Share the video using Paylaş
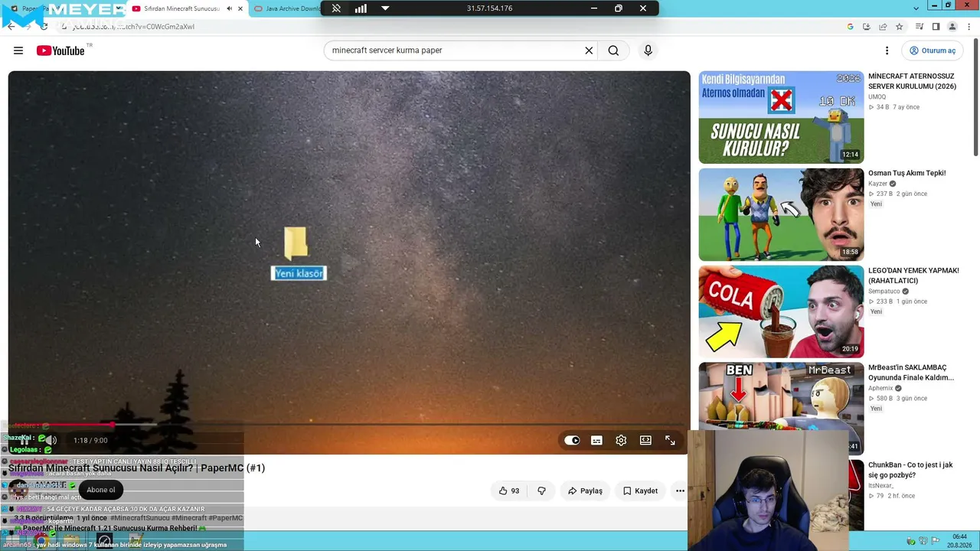 point(585,491)
